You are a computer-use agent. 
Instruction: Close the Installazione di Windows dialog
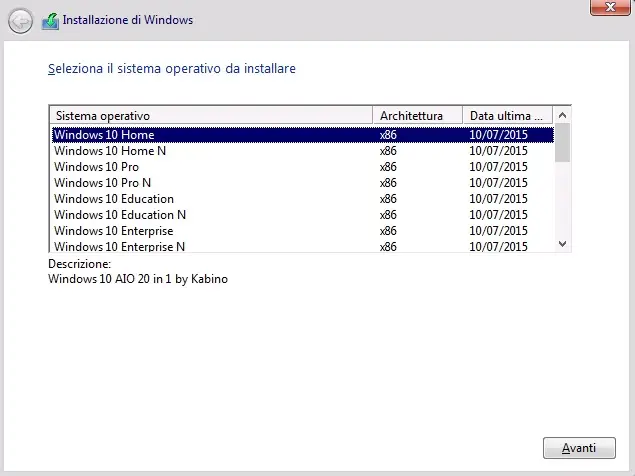click(x=610, y=7)
